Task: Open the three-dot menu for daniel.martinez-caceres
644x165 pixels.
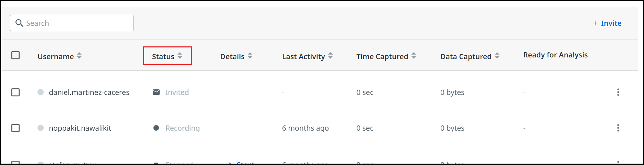Action: pos(618,92)
